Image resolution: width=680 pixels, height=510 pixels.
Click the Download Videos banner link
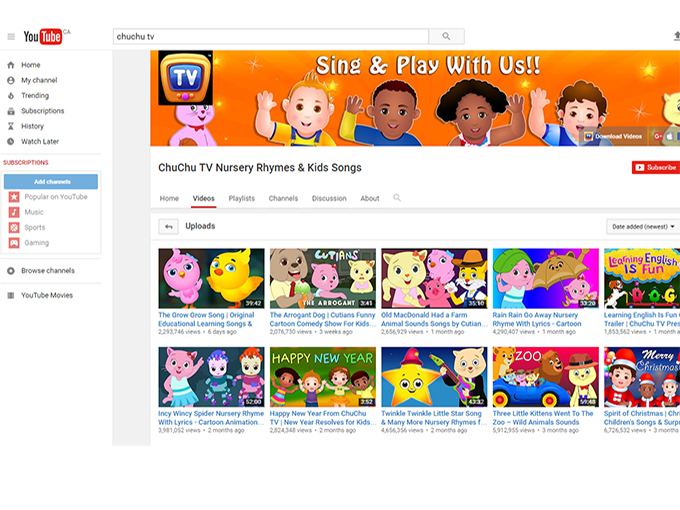click(x=613, y=136)
